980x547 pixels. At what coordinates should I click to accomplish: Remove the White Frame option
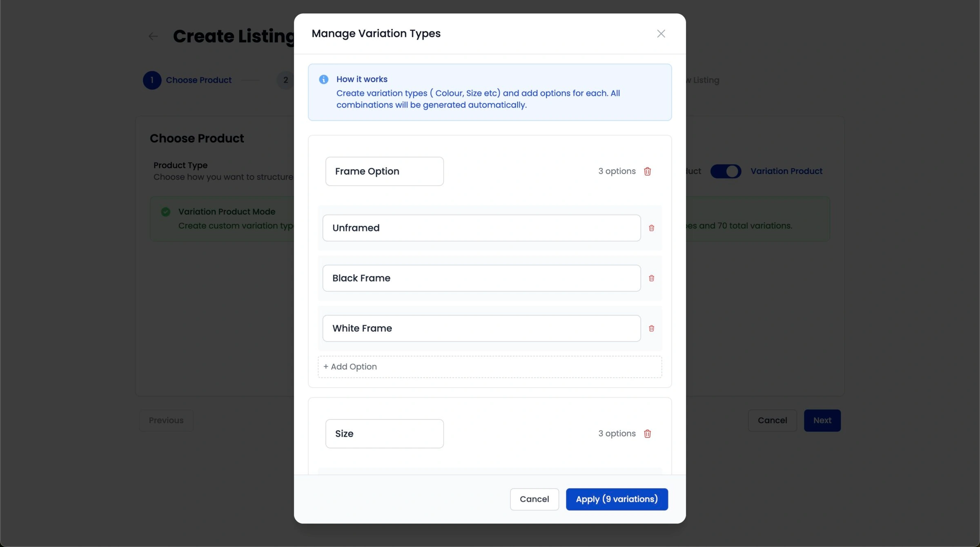651,328
